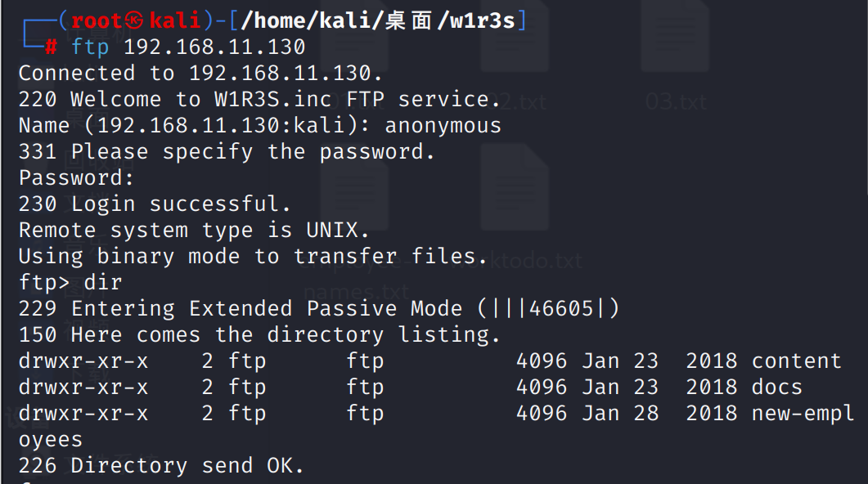
Task: Click the IP address after ftp command
Action: (x=215, y=47)
